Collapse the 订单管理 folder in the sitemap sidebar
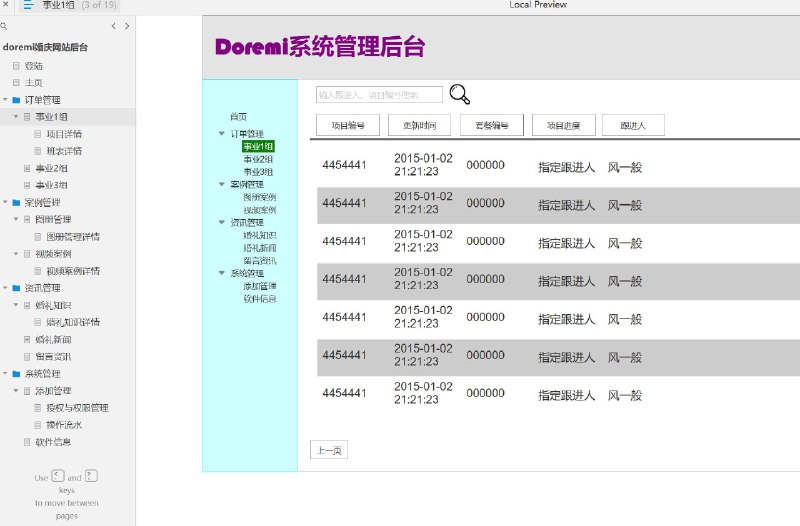The width and height of the screenshot is (800, 526). 5,100
